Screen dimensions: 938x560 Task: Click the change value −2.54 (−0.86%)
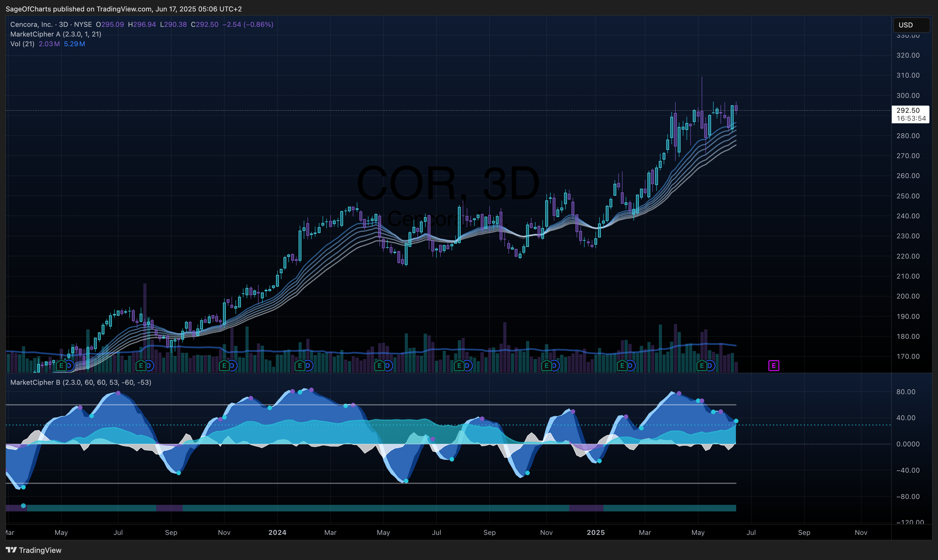coord(248,25)
